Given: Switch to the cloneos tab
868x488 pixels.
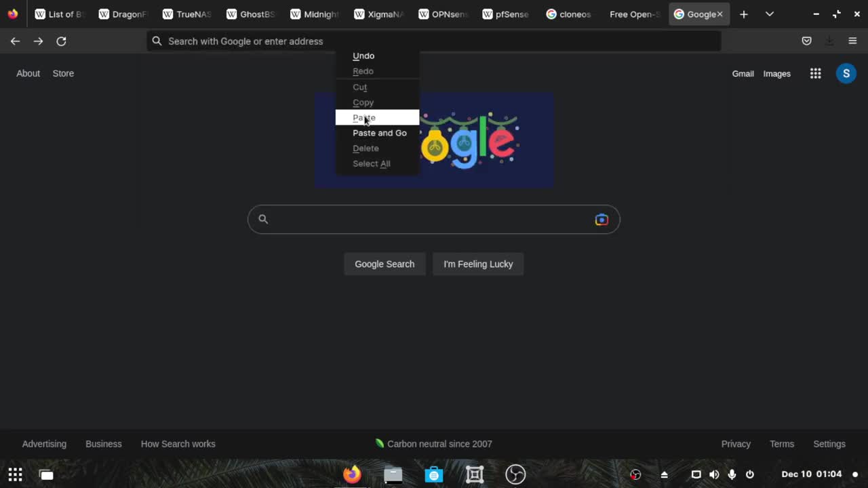Looking at the screenshot, I should [x=569, y=14].
